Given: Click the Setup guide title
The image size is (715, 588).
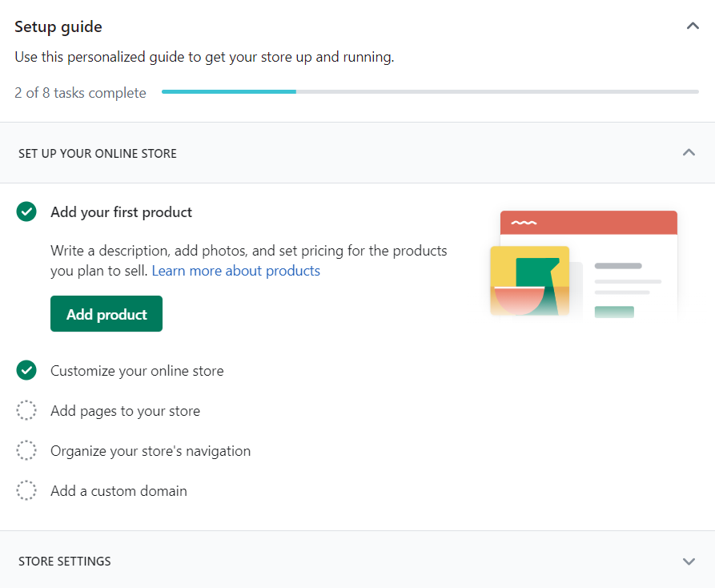Looking at the screenshot, I should (x=58, y=27).
